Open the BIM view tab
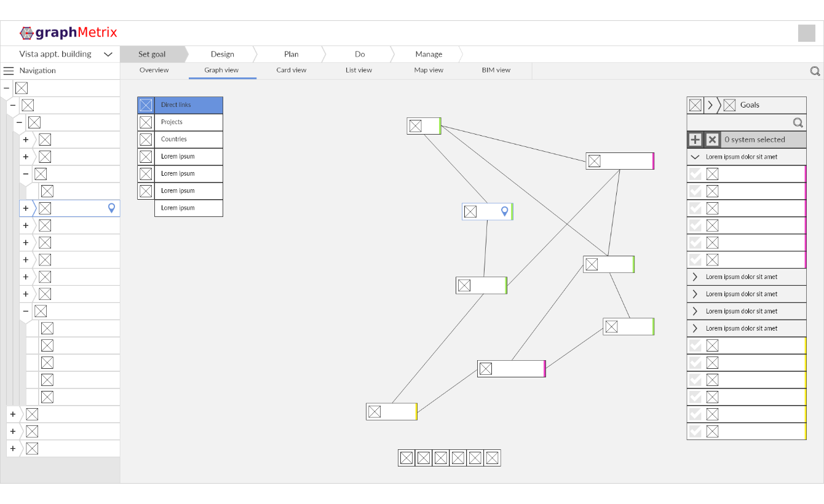This screenshot has height=504, width=824. point(496,70)
